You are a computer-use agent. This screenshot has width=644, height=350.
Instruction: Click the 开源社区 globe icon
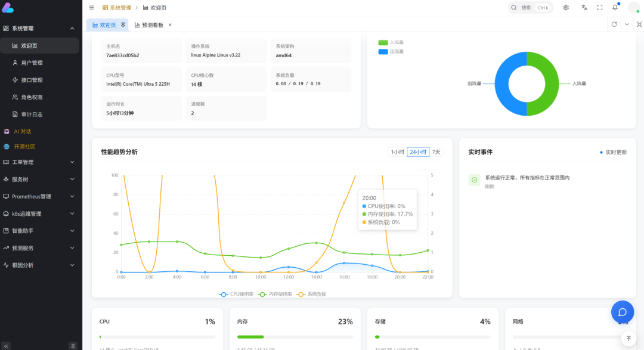point(6,147)
